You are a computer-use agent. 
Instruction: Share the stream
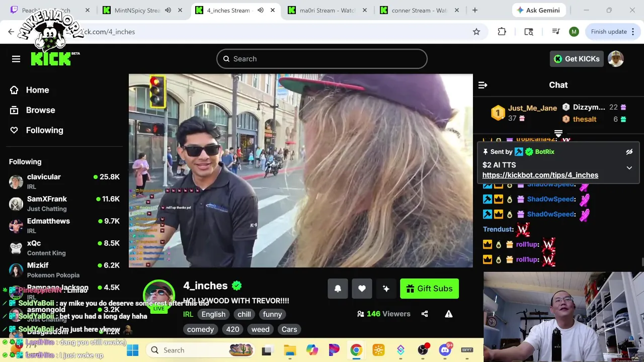tap(425, 314)
